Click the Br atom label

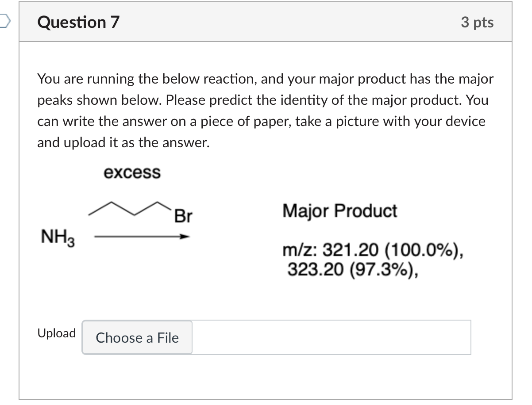pos(183,216)
